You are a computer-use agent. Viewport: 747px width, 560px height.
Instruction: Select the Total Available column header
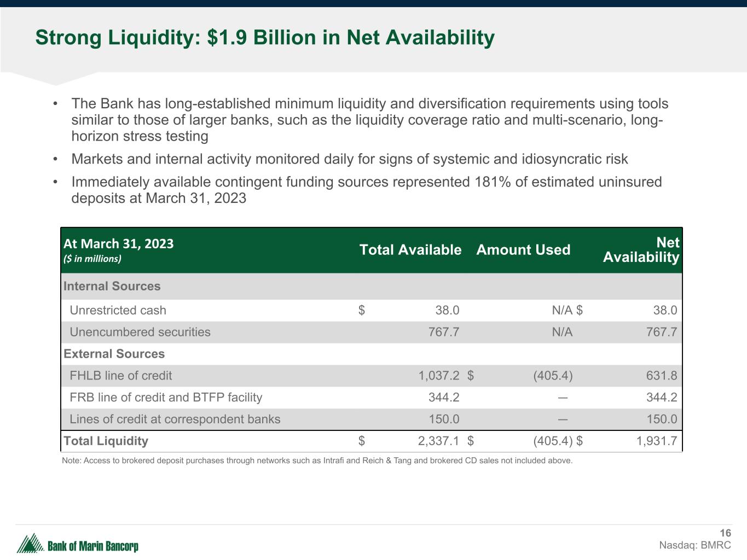click(410, 250)
